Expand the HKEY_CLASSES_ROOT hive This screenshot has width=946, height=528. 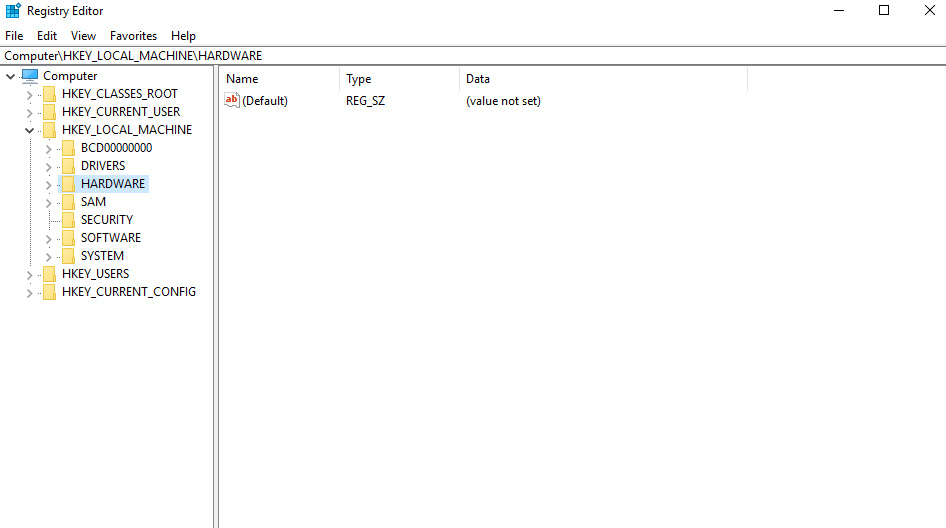click(x=30, y=95)
